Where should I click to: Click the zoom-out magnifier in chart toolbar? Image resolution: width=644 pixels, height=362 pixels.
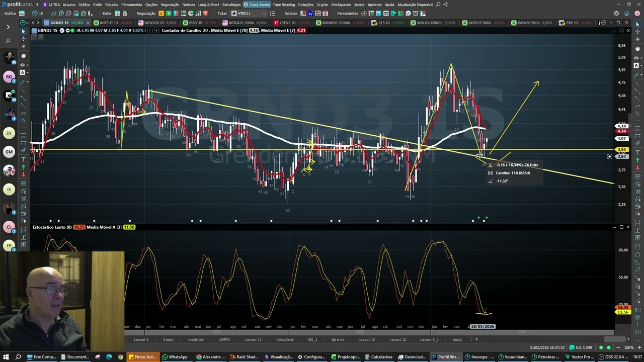69,13
